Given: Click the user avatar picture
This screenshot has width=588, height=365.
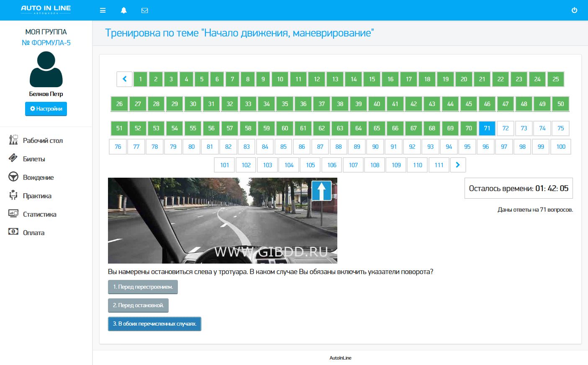Looking at the screenshot, I should pyautogui.click(x=46, y=69).
